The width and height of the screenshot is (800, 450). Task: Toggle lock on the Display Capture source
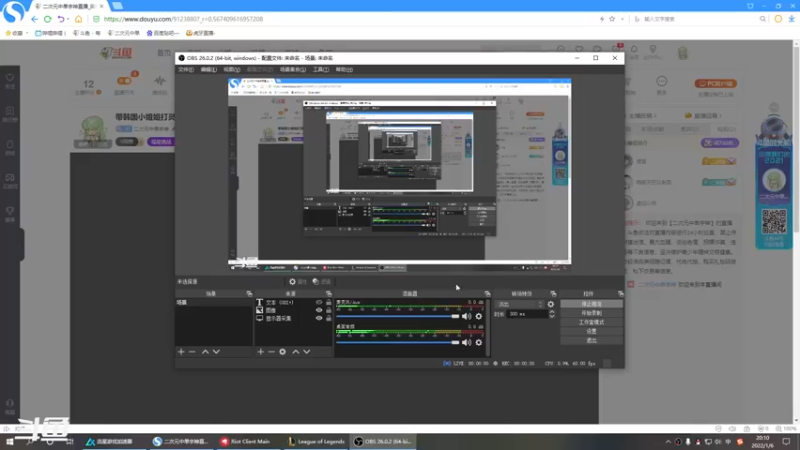click(x=329, y=318)
